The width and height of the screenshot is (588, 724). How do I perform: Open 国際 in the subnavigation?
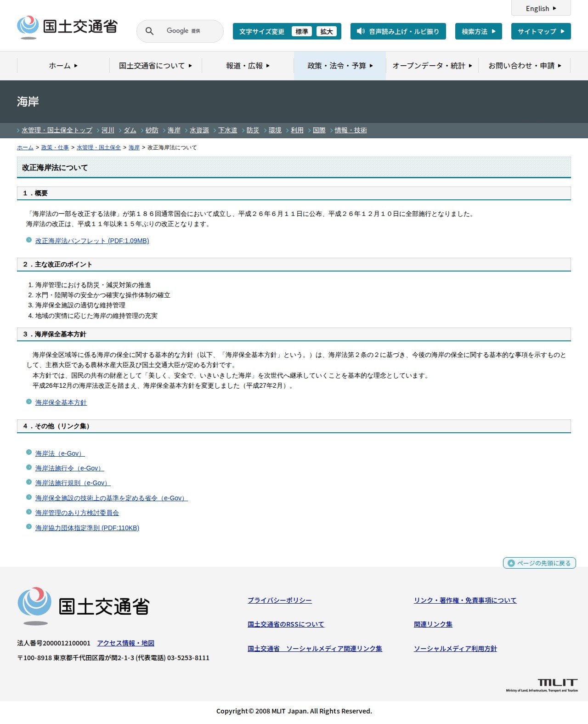pyautogui.click(x=319, y=130)
